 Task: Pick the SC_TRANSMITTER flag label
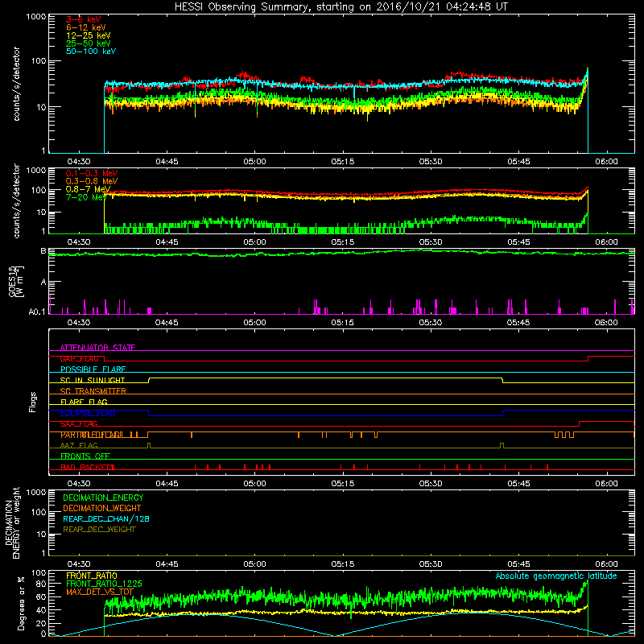[93, 391]
